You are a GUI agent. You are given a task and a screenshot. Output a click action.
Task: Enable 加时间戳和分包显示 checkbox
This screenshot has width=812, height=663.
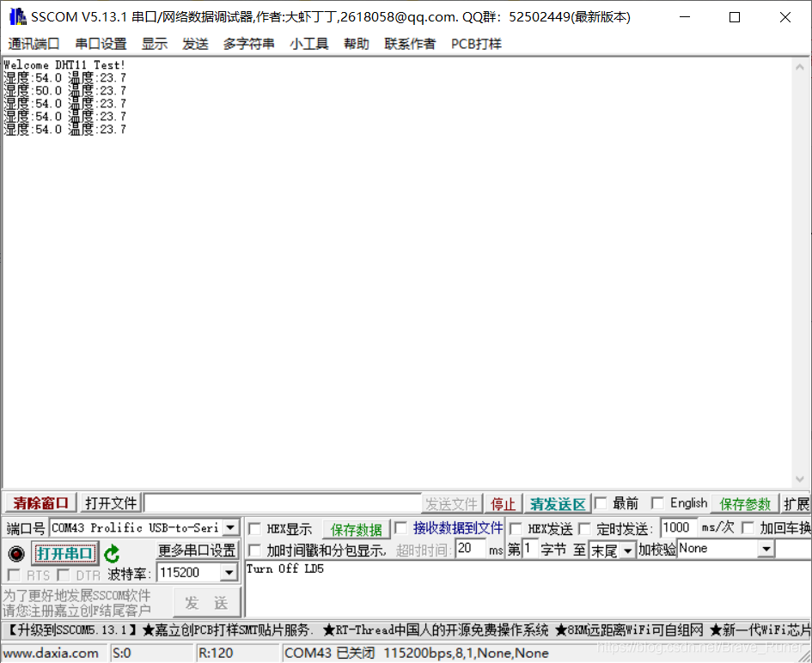254,550
